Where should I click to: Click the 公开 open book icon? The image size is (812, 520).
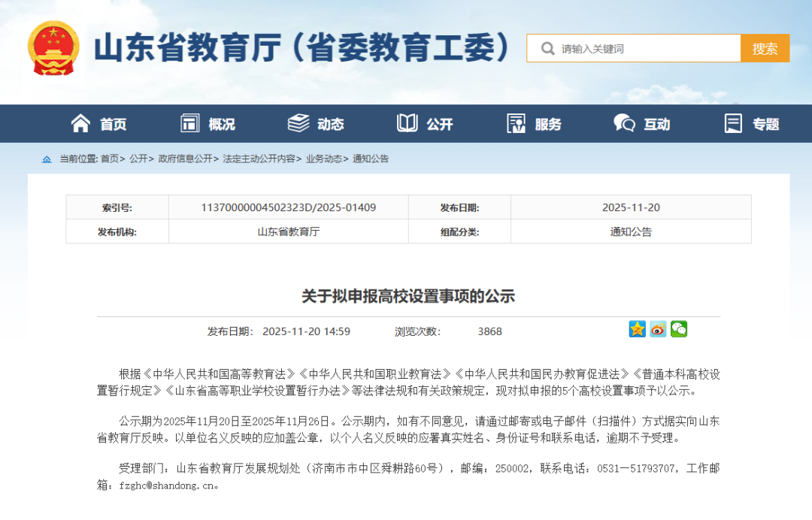click(x=408, y=123)
